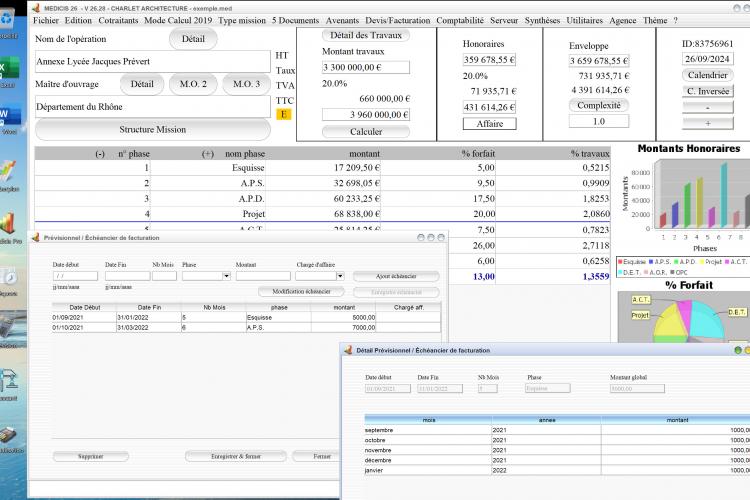750x500 pixels.
Task: Click the logo icon of Prévisionnel window
Action: (x=36, y=237)
